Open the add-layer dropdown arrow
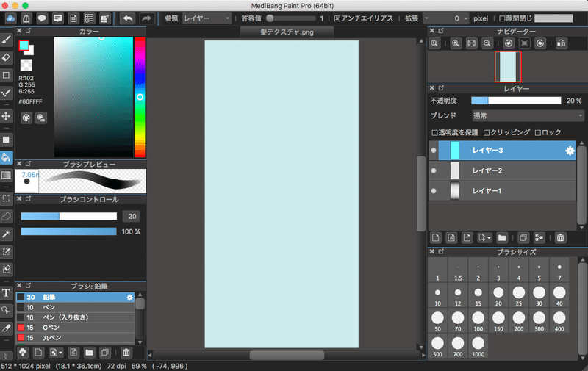 point(489,238)
